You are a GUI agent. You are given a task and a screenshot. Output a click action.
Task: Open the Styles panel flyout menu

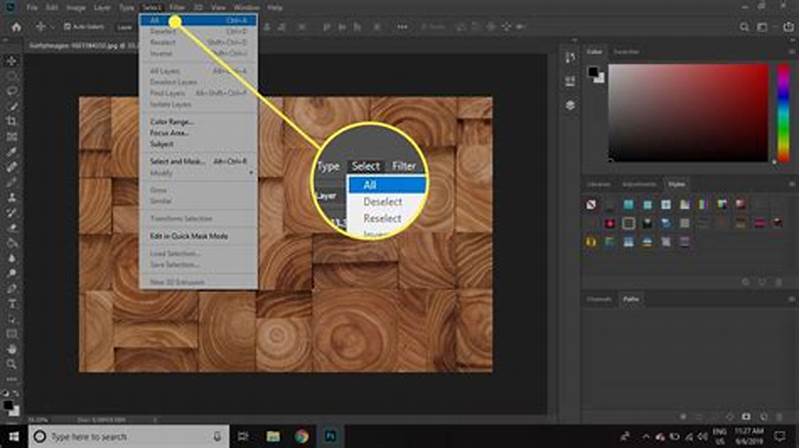coord(791,184)
